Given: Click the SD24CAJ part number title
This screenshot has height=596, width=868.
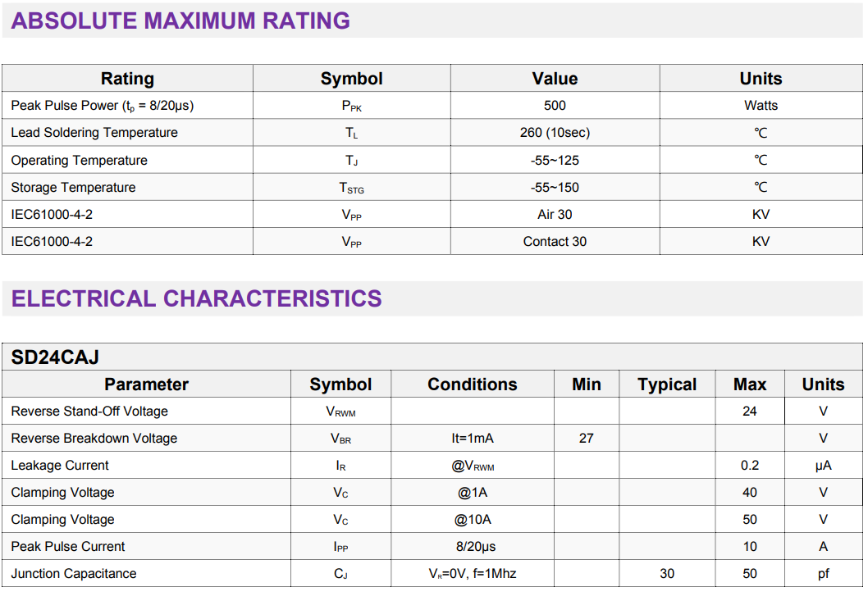Looking at the screenshot, I should (x=56, y=357).
